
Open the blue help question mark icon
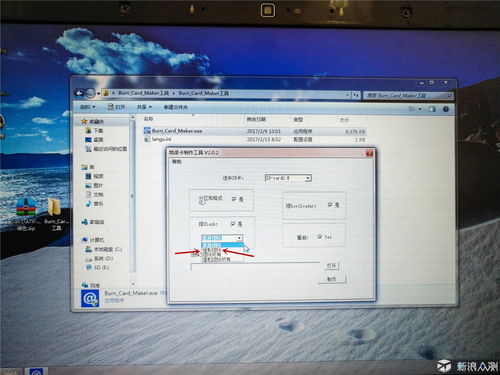[446, 109]
